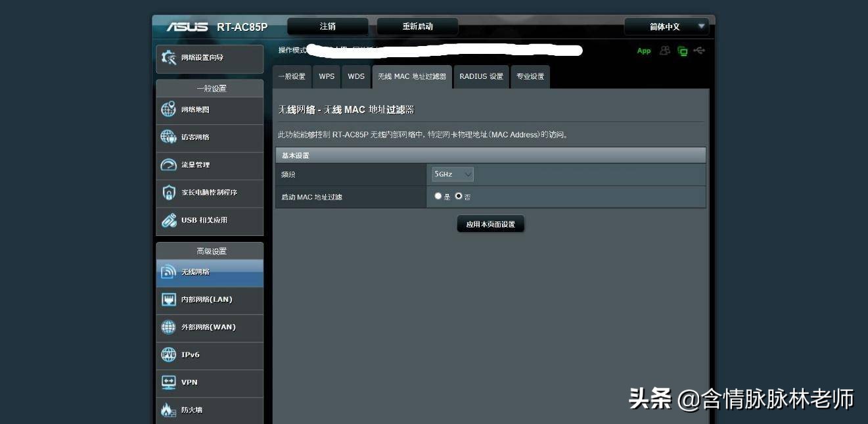Viewport: 868px width, 424px height.
Task: Open 内部网络(LAN) settings icon
Action: click(x=169, y=300)
